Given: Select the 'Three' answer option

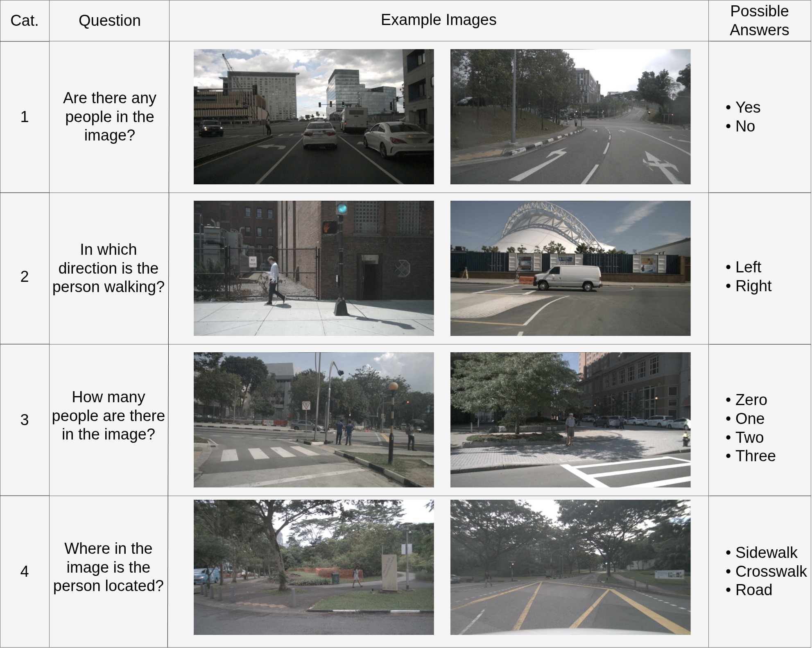Looking at the screenshot, I should pos(755,456).
